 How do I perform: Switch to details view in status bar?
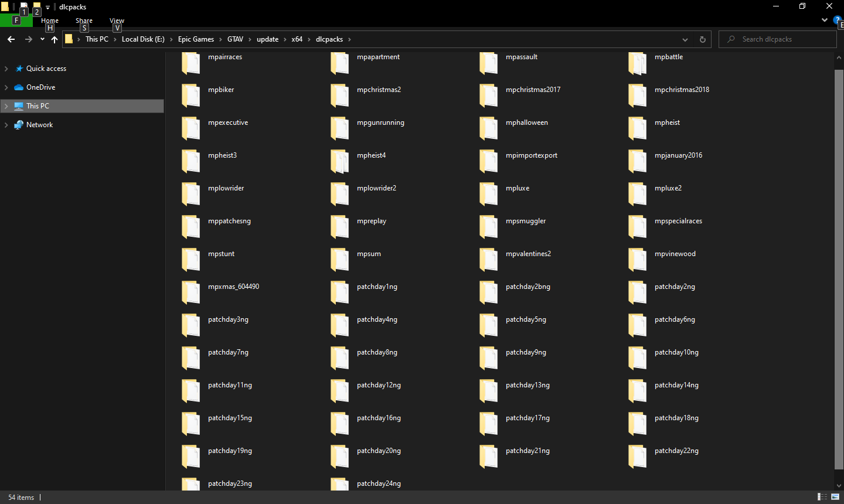tap(822, 497)
